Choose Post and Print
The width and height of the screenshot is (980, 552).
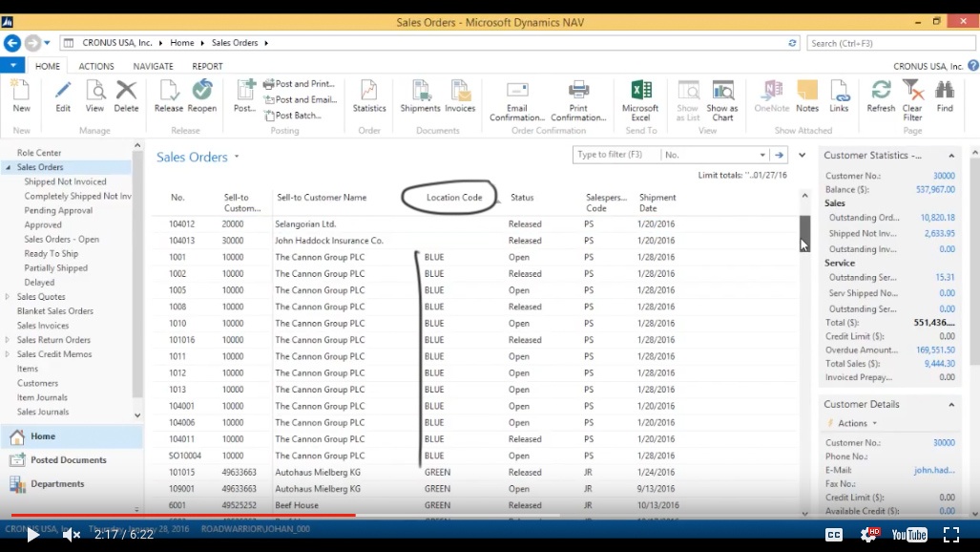point(300,83)
